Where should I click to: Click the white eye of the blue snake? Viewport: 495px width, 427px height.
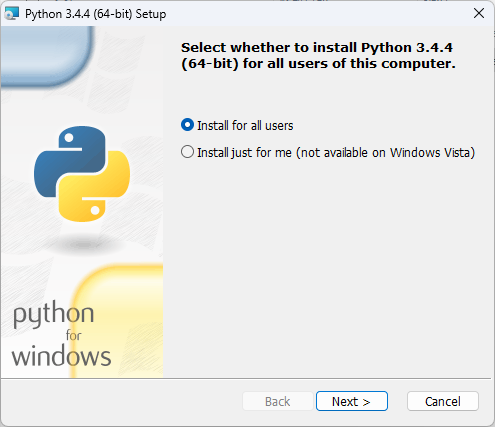(x=69, y=138)
